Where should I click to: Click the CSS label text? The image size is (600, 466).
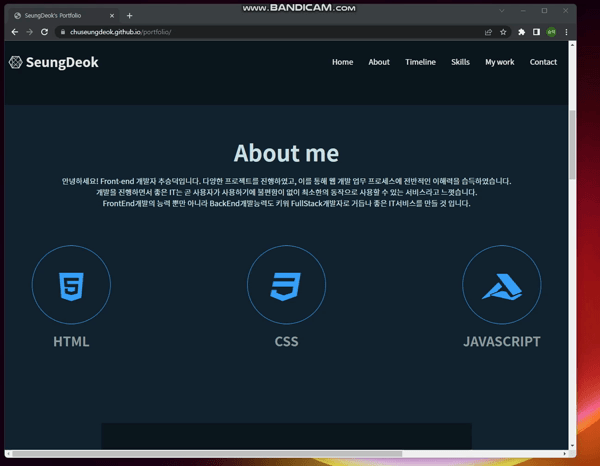(286, 341)
